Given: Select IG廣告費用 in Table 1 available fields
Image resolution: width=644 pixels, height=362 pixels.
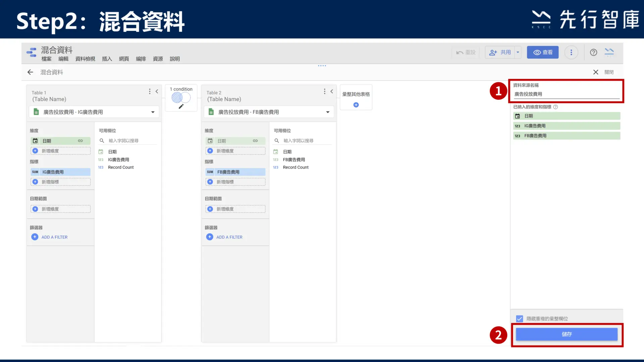Looking at the screenshot, I should (x=118, y=160).
